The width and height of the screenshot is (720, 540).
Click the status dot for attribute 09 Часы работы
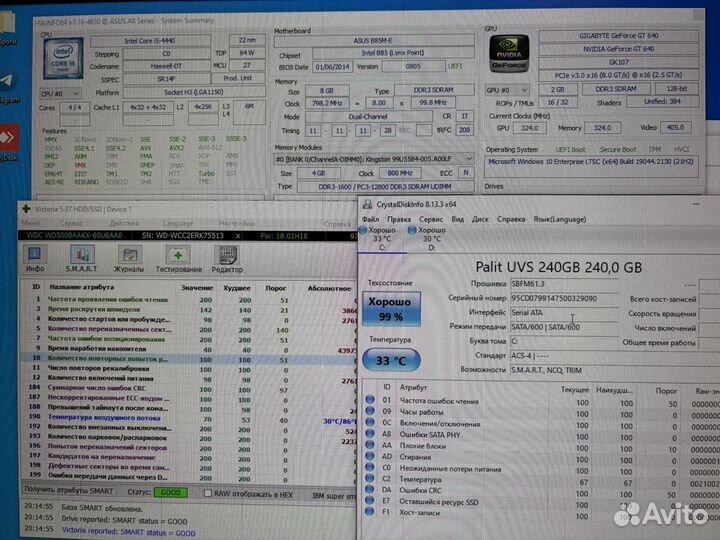pyautogui.click(x=370, y=411)
